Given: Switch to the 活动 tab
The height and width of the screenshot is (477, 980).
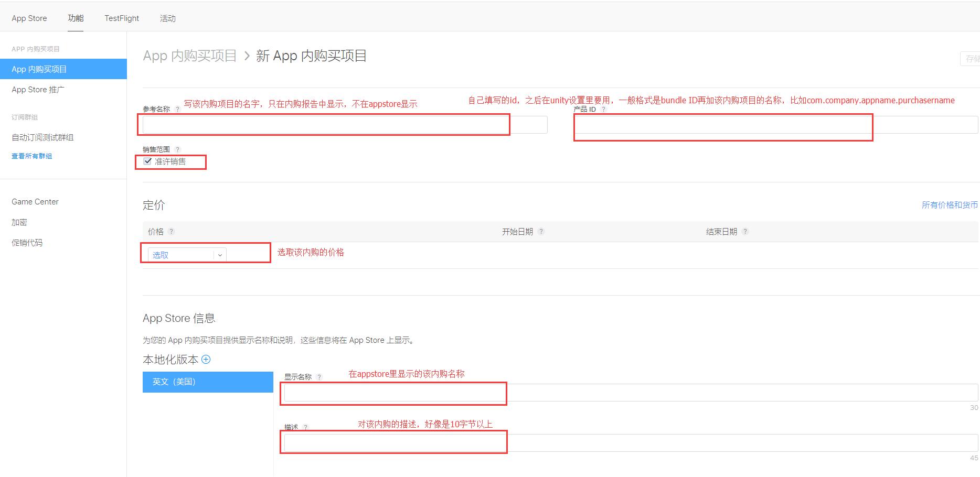Looking at the screenshot, I should tap(167, 17).
